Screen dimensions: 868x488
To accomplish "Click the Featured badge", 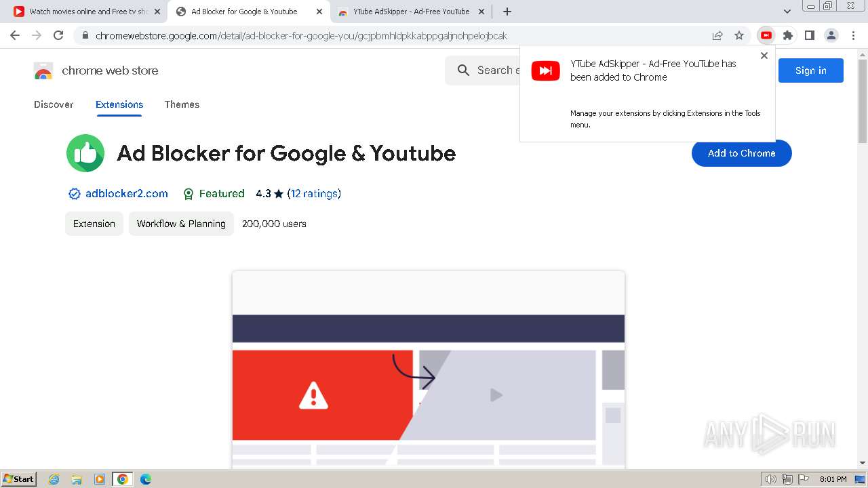I will point(214,194).
